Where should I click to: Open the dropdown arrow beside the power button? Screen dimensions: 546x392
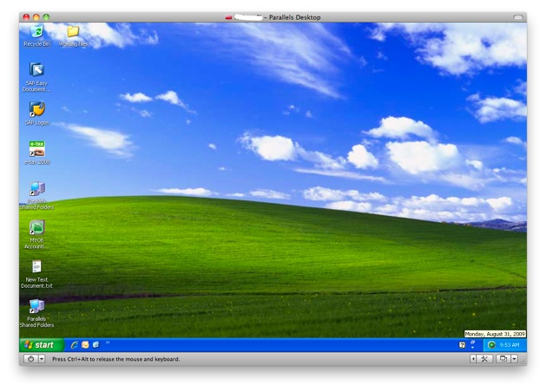pos(42,359)
